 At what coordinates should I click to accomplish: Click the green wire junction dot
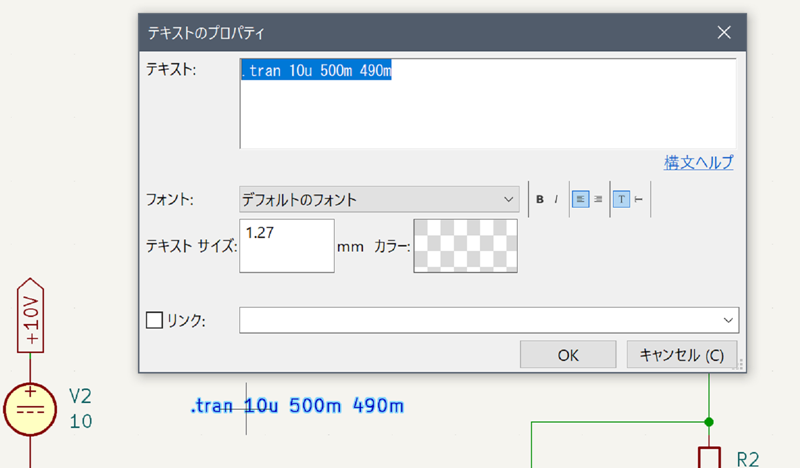[709, 422]
